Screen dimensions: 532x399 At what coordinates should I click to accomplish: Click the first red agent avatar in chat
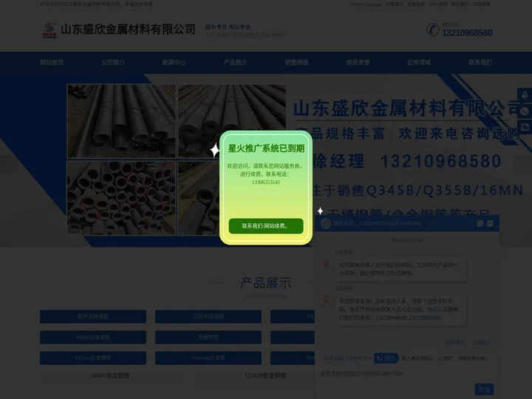(x=327, y=265)
